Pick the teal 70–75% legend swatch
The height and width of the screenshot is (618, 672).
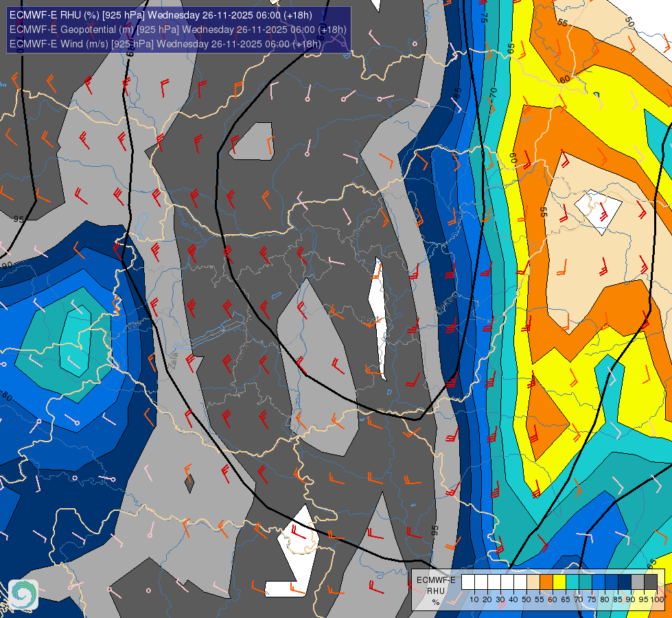[586, 582]
